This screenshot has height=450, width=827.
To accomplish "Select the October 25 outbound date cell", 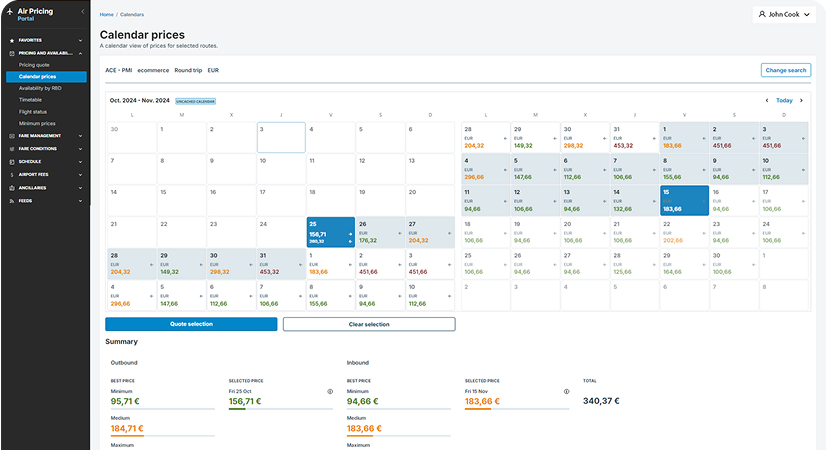I will click(329, 232).
